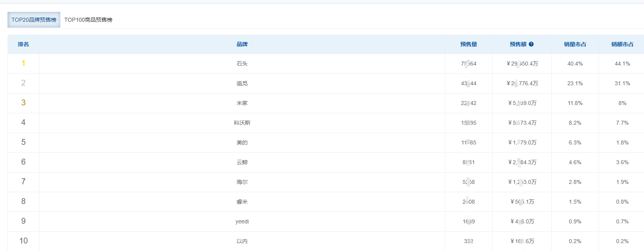Screen dimensions: 644x251
Task: Select brand yeedi in the table
Action: 242,221
